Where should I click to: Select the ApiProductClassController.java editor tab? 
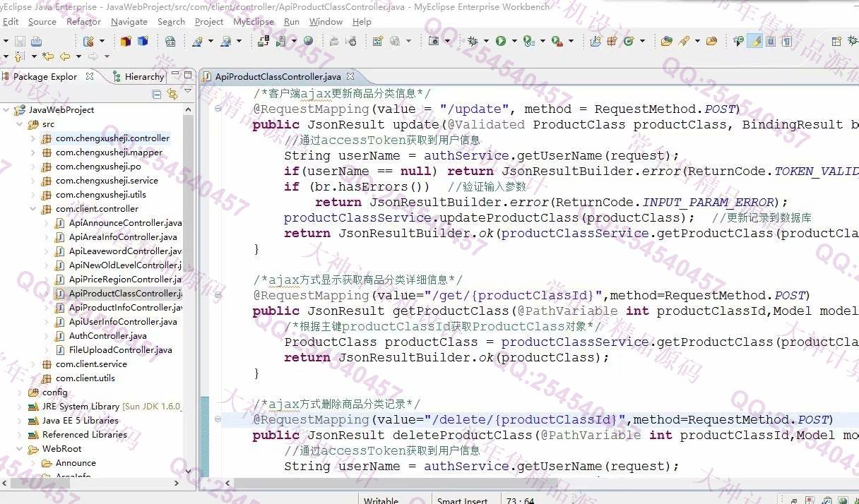tap(278, 76)
